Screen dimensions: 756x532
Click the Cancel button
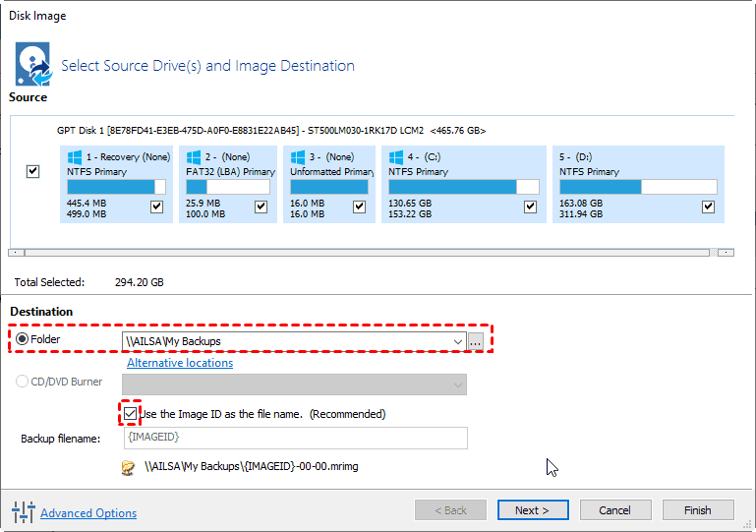coord(614,510)
